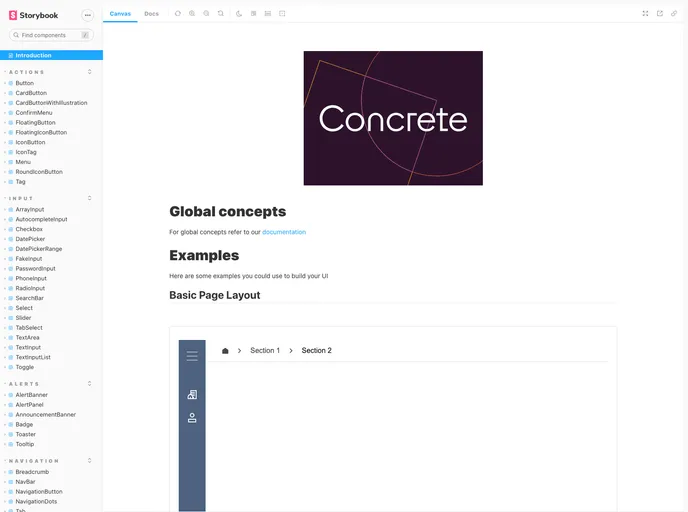Open the TextArea component
Image resolution: width=688 pixels, height=512 pixels.
pos(27,338)
